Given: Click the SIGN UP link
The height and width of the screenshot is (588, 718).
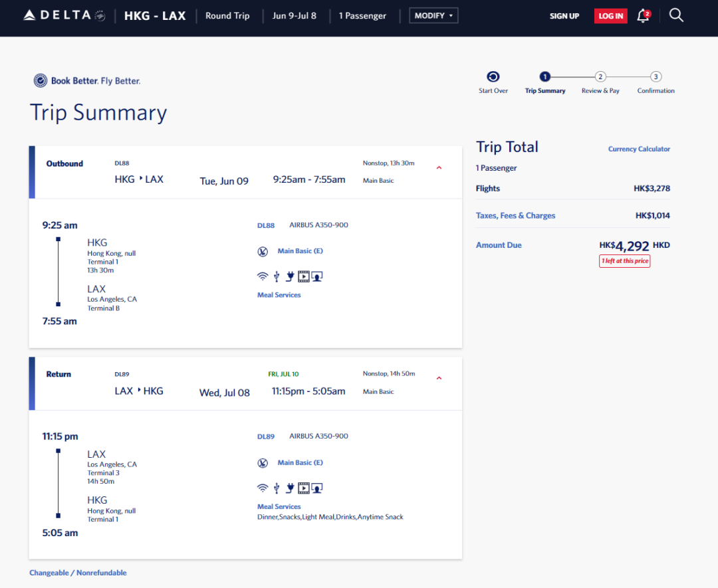Looking at the screenshot, I should 564,16.
